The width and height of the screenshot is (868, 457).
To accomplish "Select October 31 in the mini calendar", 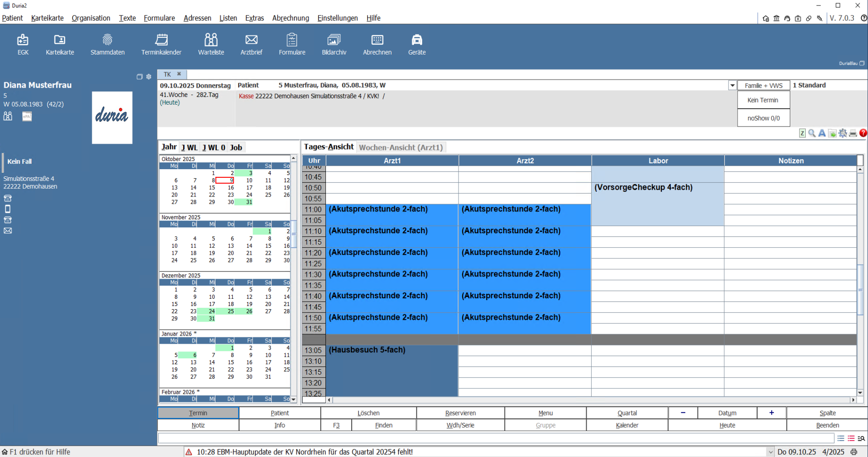I will (249, 202).
